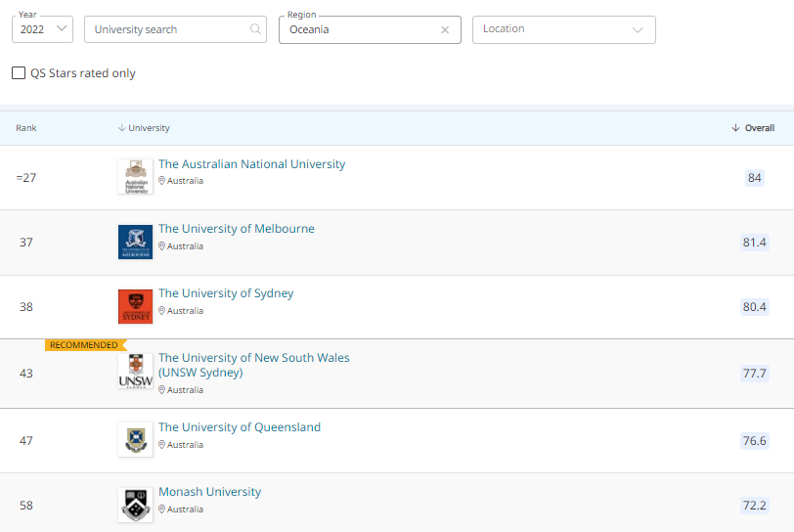Clear the Oceania region filter
Image resolution: width=794 pixels, height=532 pixels.
[x=445, y=30]
